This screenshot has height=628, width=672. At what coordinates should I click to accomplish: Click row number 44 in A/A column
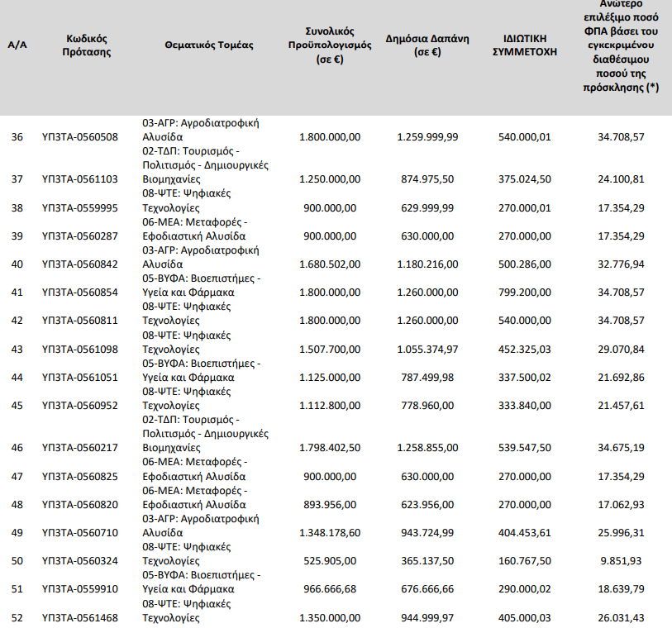tap(17, 377)
